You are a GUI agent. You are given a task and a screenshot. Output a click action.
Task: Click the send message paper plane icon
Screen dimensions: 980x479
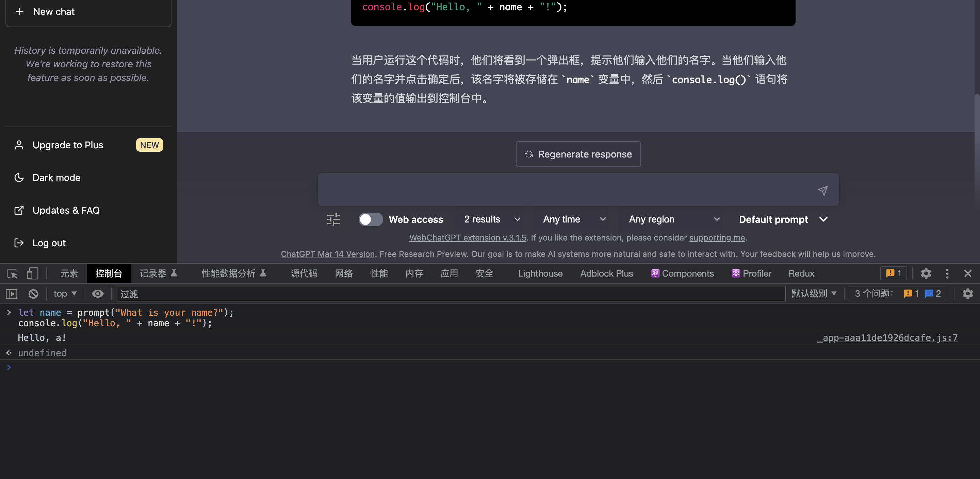click(x=822, y=190)
